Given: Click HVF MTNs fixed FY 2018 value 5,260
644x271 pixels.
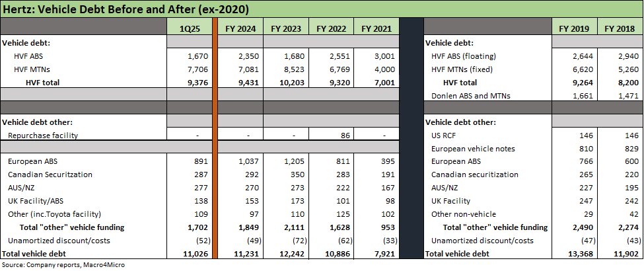Looking at the screenshot, I should (628, 69).
